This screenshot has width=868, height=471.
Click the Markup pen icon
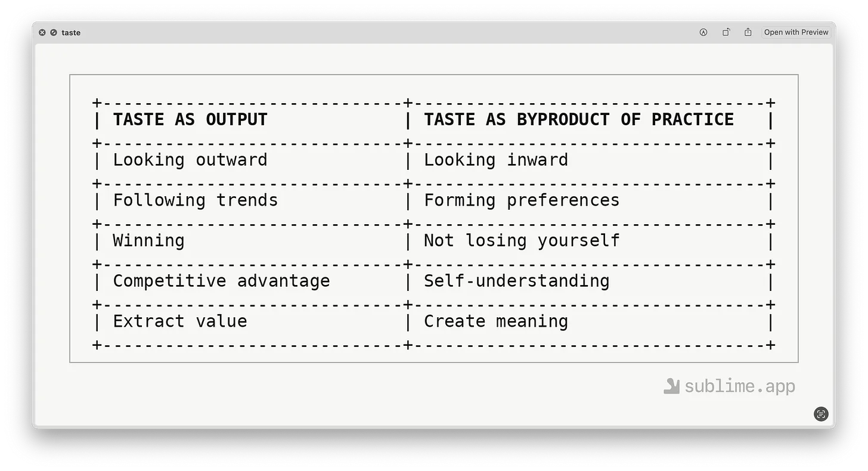(703, 32)
